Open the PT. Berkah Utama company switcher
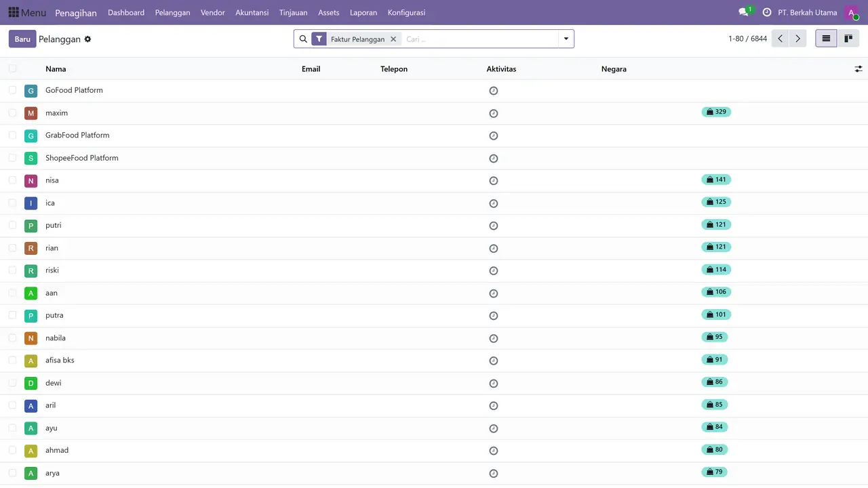 coord(808,12)
